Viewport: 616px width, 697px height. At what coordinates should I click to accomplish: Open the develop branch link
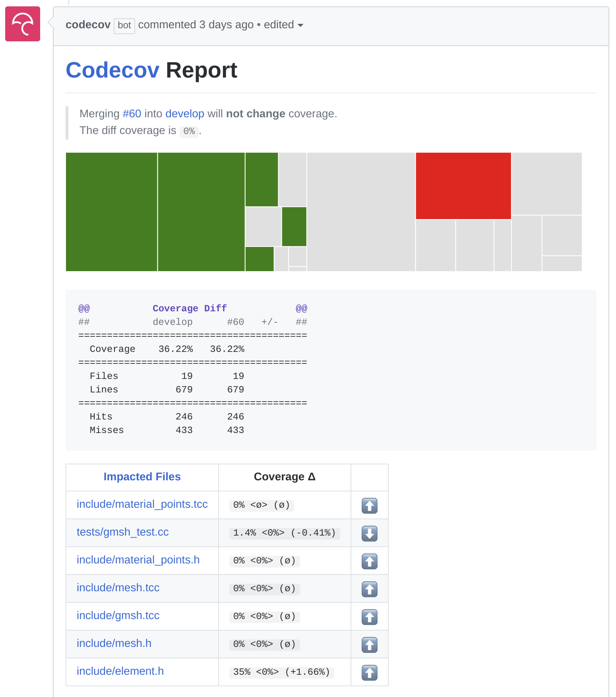coord(185,114)
